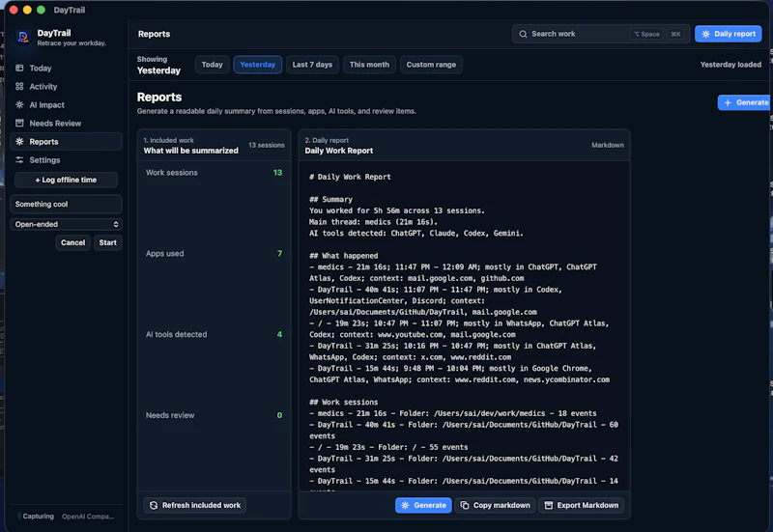This screenshot has width=773, height=532.
Task: Go to Activity in the sidebar
Action: 66,86
